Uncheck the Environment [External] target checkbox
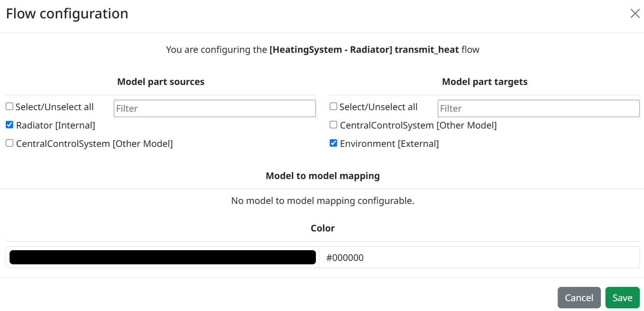The height and width of the screenshot is (311, 644). coord(333,143)
